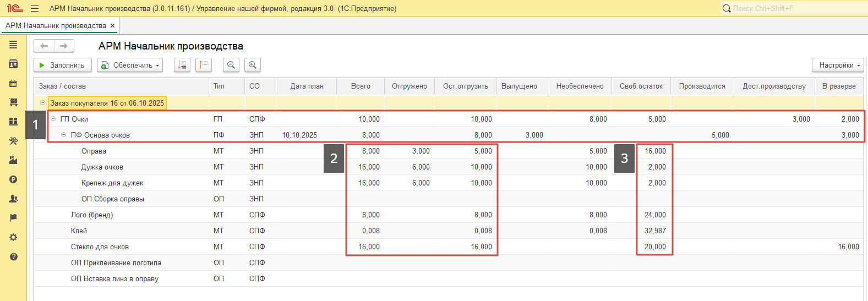Click the В резерве column header

tap(839, 86)
